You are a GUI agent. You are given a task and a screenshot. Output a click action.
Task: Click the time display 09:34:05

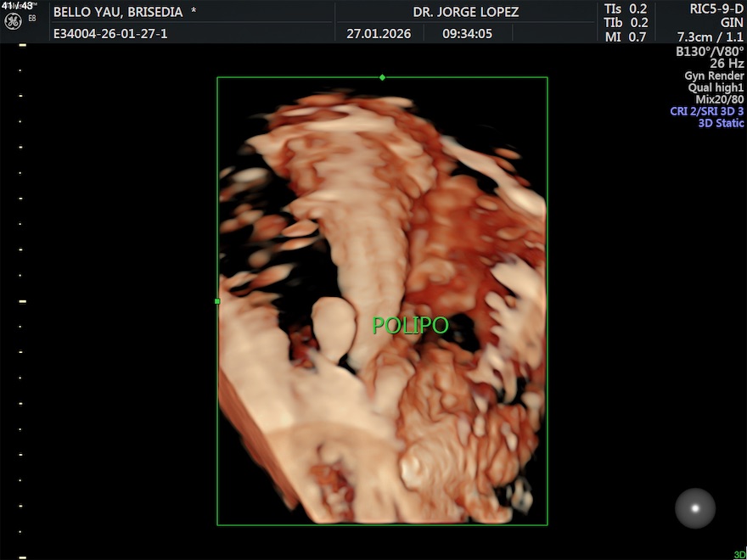[467, 34]
